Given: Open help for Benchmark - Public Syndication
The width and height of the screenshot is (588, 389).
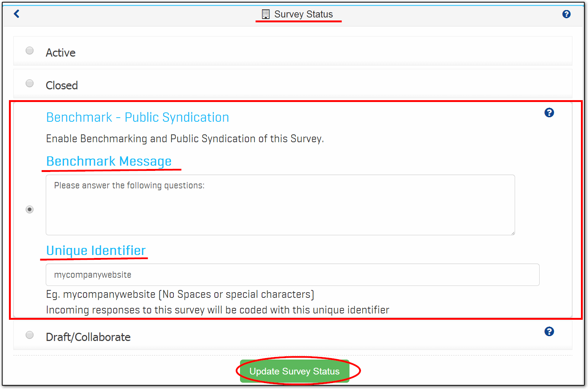Looking at the screenshot, I should click(549, 112).
